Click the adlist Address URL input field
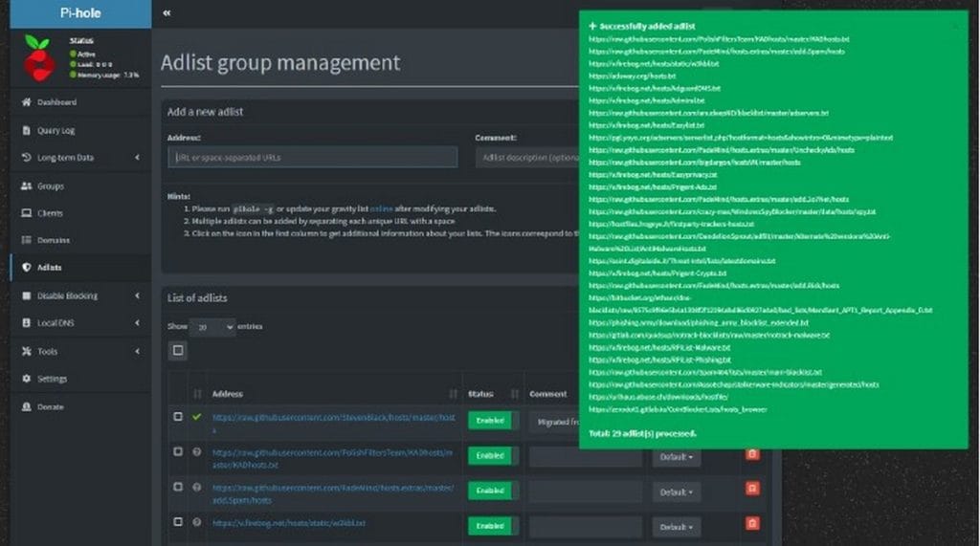980x546 pixels. click(x=313, y=158)
